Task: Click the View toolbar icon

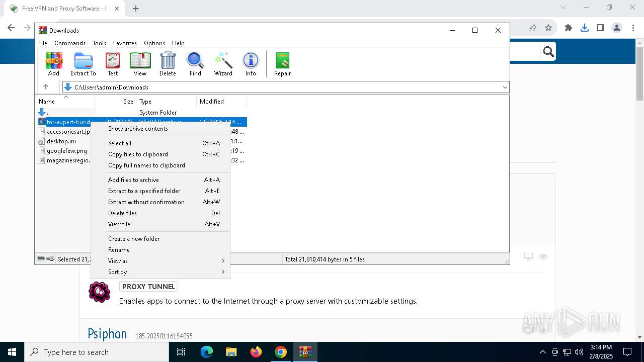Action: point(140,64)
